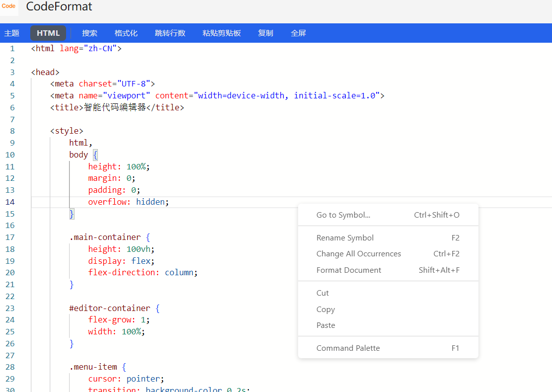Screen dimensions: 552x392
Task: Click the charset="UTF-8" meta line
Action: (x=102, y=84)
